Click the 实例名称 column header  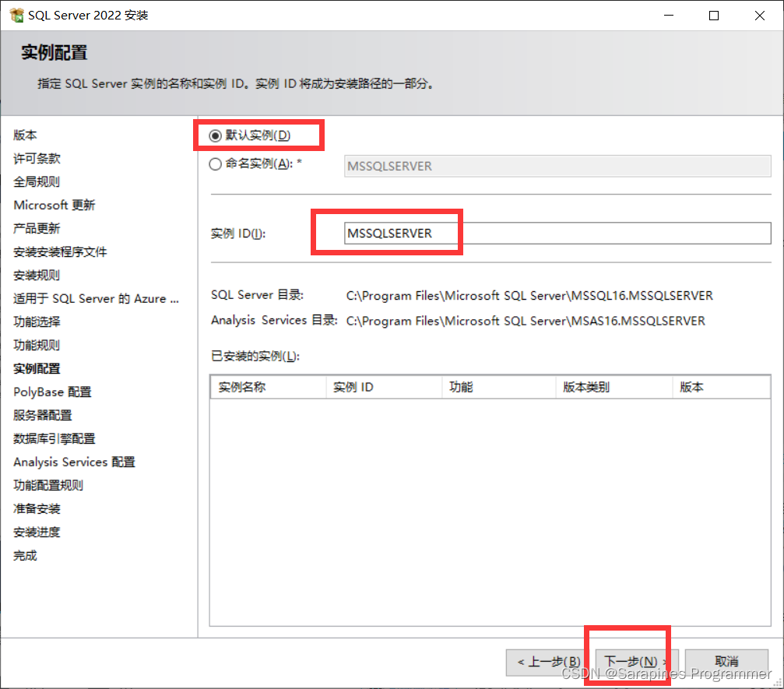tap(269, 387)
